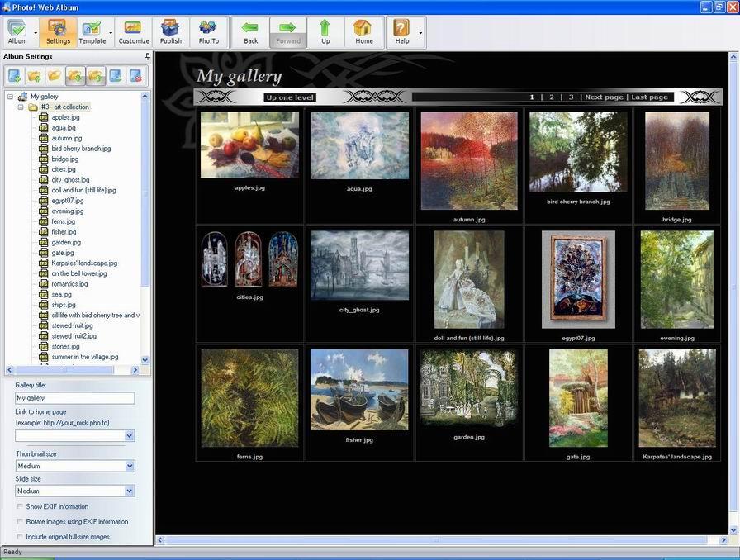This screenshot has height=560, width=740.
Task: Open the egypt07.jpg thumbnail
Action: (x=578, y=279)
